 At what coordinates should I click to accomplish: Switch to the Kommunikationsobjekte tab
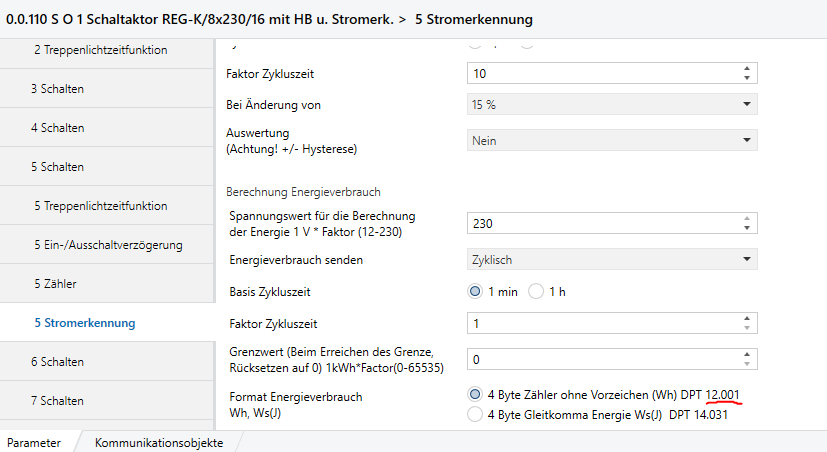tap(158, 442)
